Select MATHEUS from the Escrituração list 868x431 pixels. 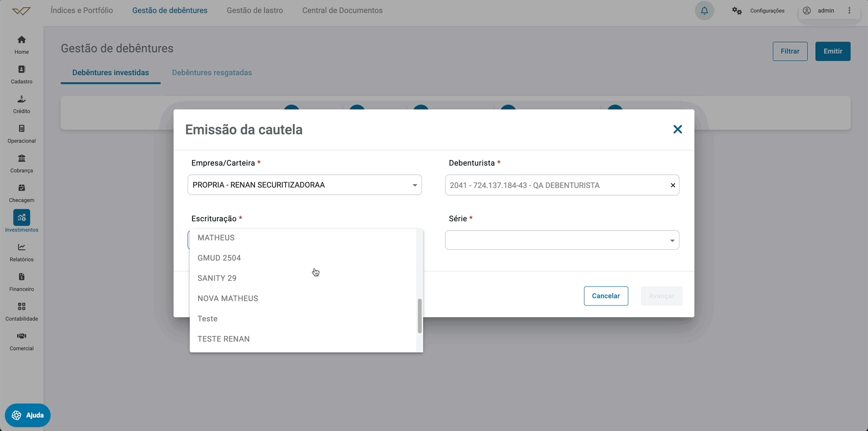(303, 238)
